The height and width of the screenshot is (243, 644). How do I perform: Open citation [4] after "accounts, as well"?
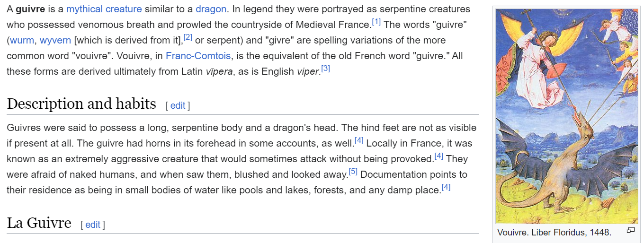click(x=359, y=140)
